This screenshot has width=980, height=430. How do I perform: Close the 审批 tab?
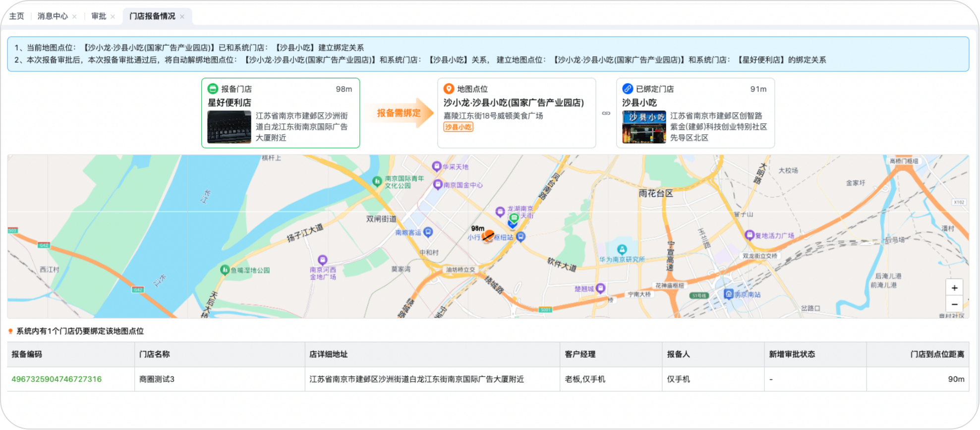(x=113, y=16)
